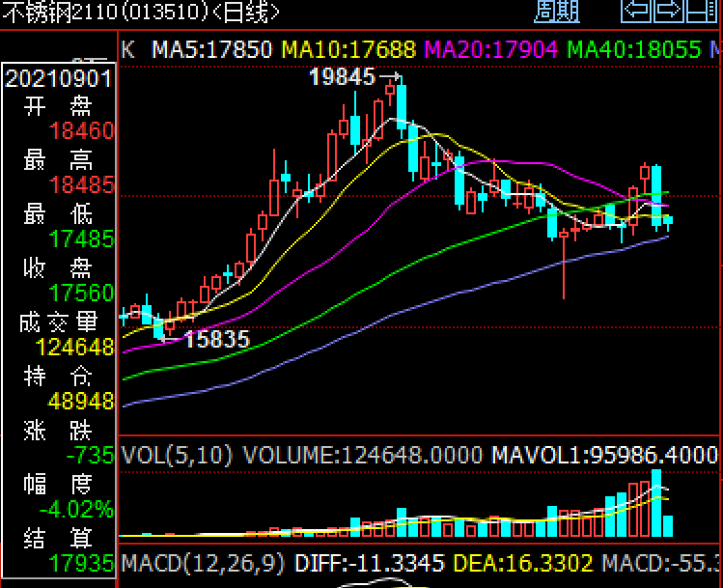Click the 15835 low price marker
723x588 pixels.
pos(217,340)
